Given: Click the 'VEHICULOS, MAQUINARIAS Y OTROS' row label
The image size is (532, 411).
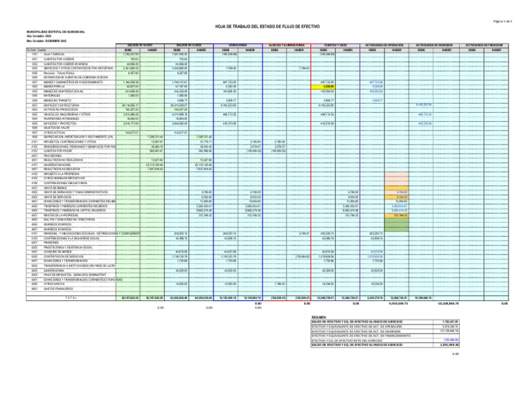Looking at the screenshot, I should (66, 115).
